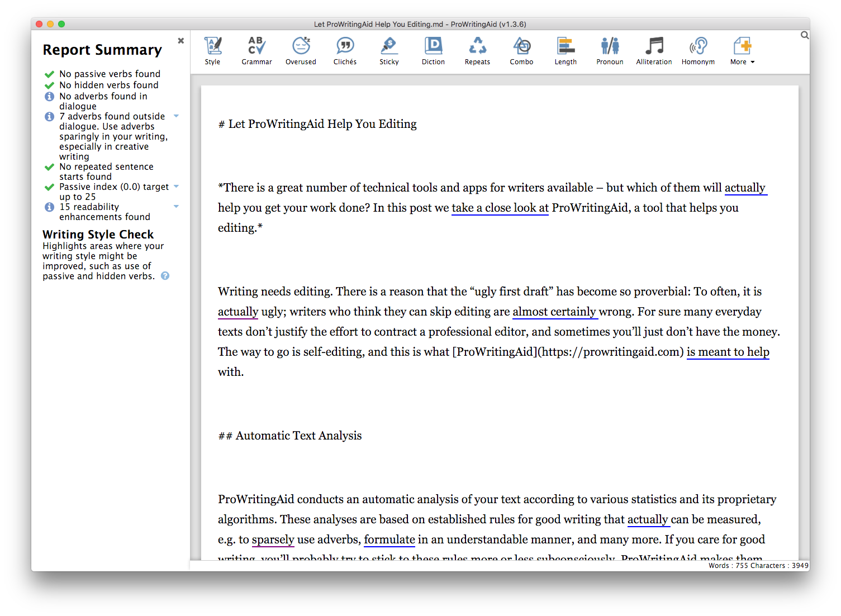Screen dimensions: 841x616
Task: Run the Repeats report
Action: tap(477, 51)
